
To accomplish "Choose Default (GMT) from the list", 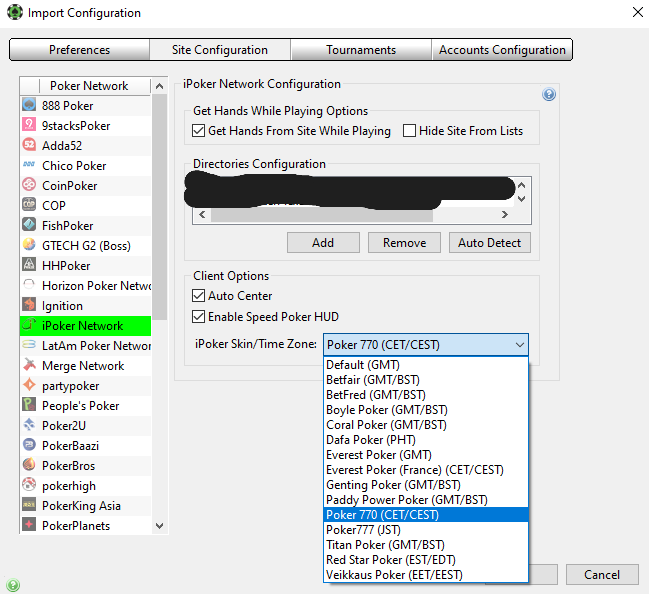I will point(426,365).
